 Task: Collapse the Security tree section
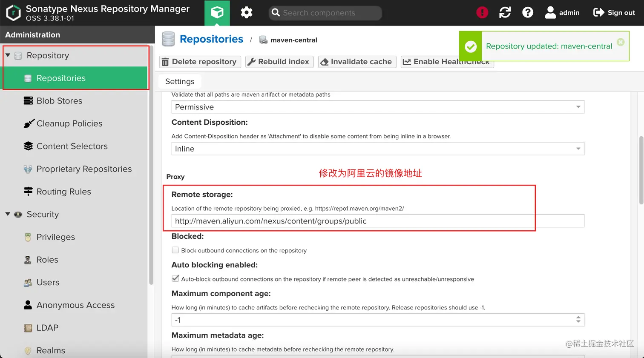point(8,214)
